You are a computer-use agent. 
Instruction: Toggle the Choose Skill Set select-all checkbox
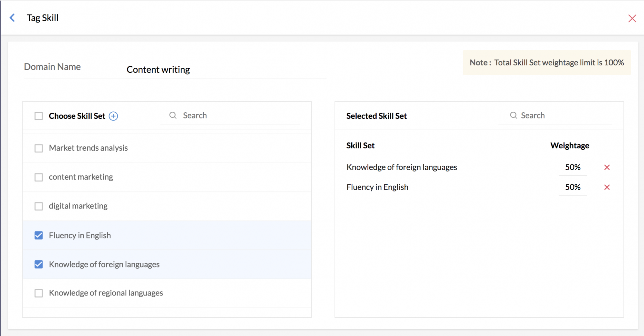tap(39, 116)
